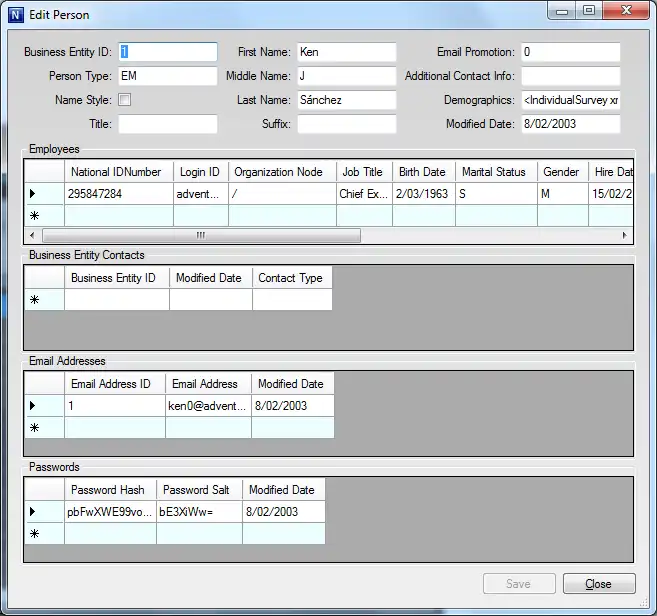Click the Additional Contact Info field
The height and width of the screenshot is (616, 657).
pos(571,76)
